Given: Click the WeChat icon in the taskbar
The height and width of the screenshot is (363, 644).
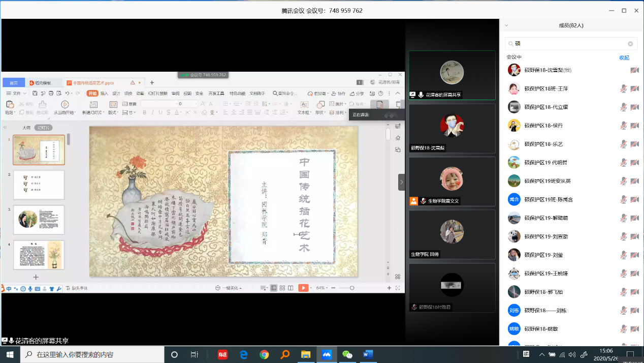Looking at the screenshot, I should [x=347, y=354].
